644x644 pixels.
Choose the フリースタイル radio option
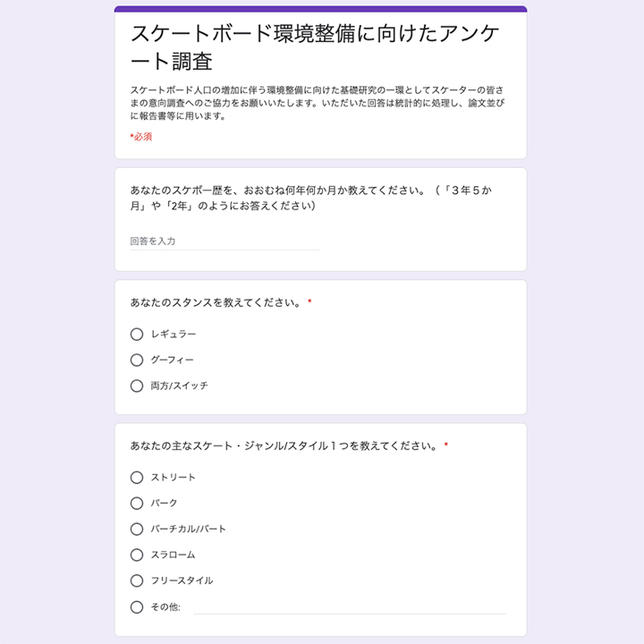(x=137, y=580)
